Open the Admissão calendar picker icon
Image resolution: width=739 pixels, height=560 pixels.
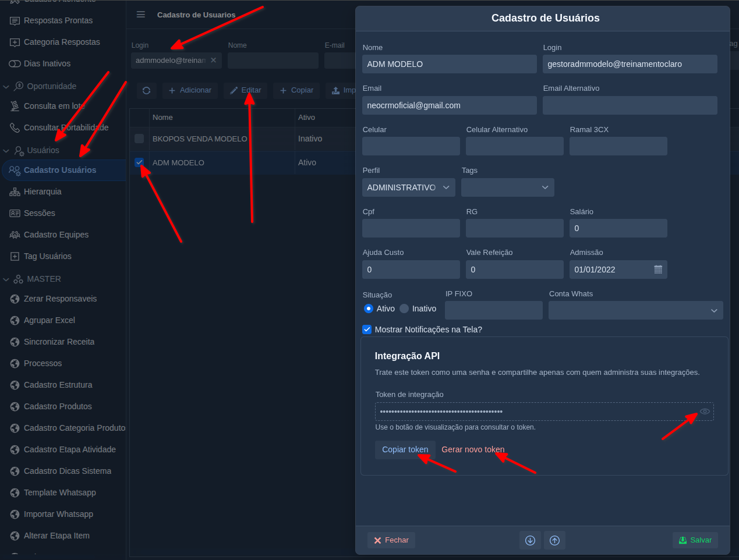tap(658, 270)
